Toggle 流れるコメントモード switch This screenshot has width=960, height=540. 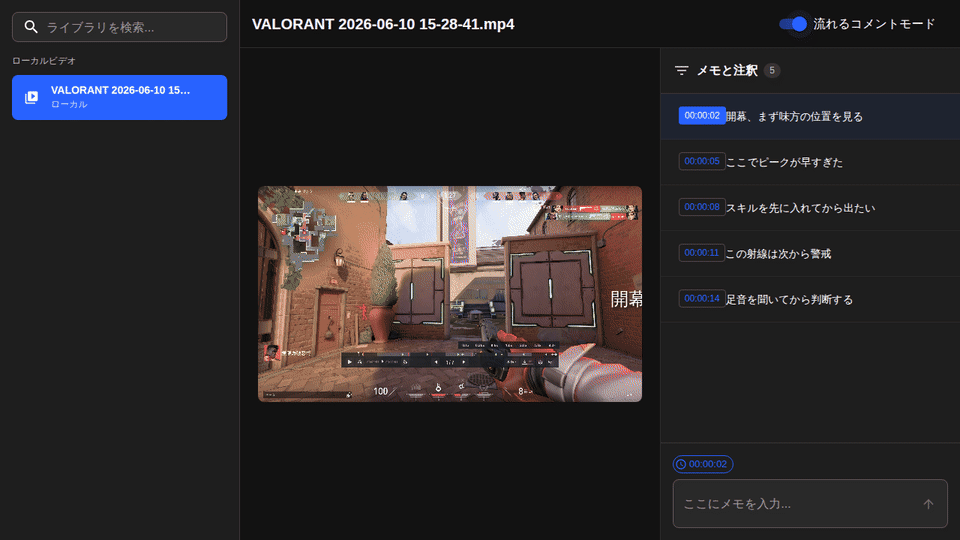(x=793, y=24)
